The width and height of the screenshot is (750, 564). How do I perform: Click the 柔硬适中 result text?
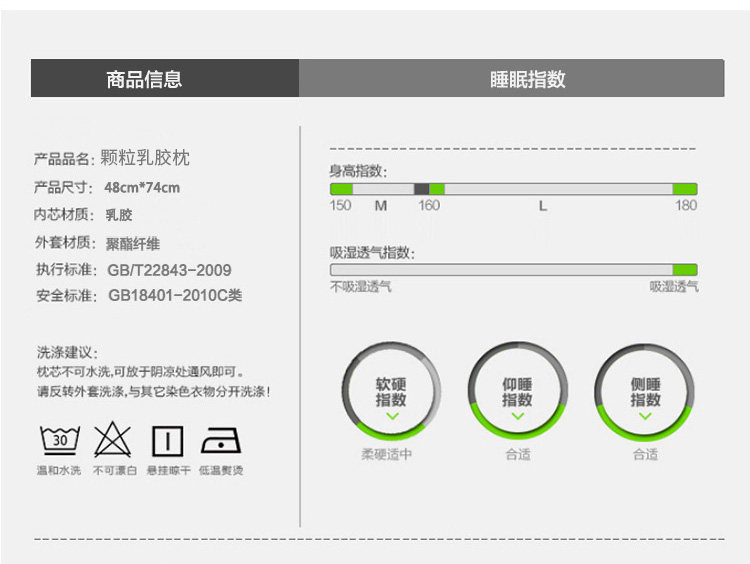(x=386, y=454)
